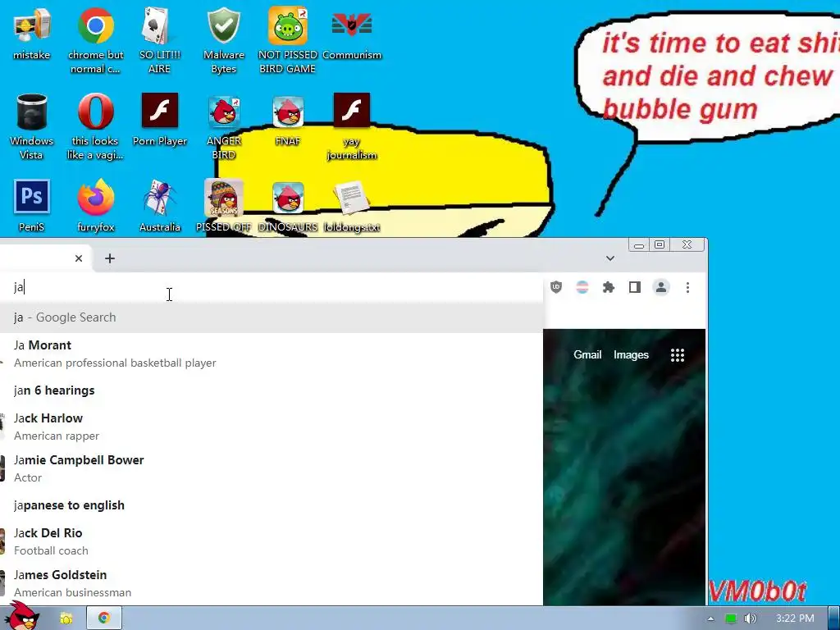The image size is (840, 630).
Task: Open the Chrome three-dot menu
Action: (x=687, y=288)
